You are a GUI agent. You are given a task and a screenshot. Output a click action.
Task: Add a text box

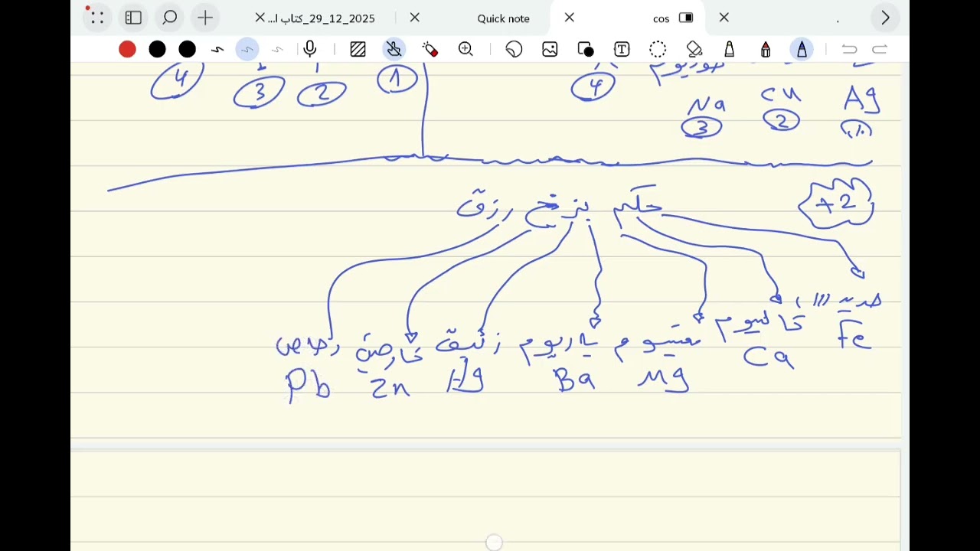point(622,50)
